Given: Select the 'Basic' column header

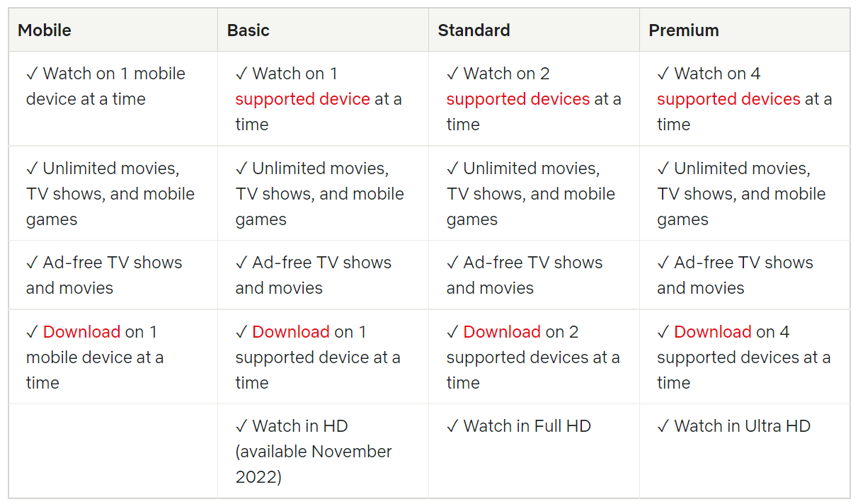Looking at the screenshot, I should coord(248,30).
